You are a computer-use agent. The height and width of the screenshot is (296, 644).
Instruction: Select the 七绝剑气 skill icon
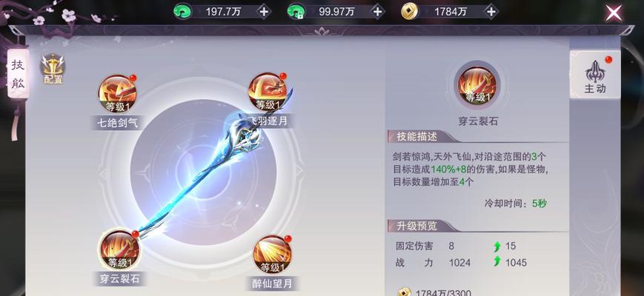click(117, 94)
